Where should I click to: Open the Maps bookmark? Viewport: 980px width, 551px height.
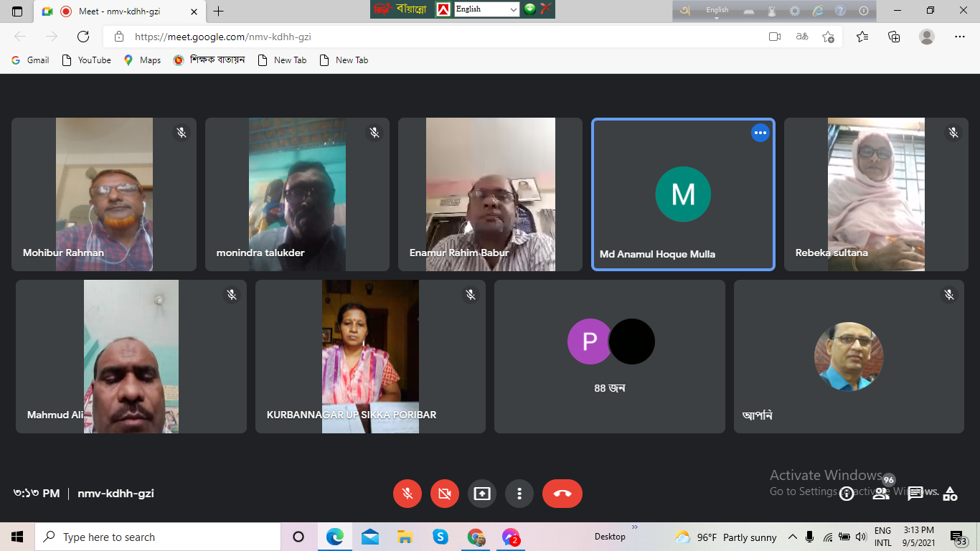pyautogui.click(x=142, y=60)
